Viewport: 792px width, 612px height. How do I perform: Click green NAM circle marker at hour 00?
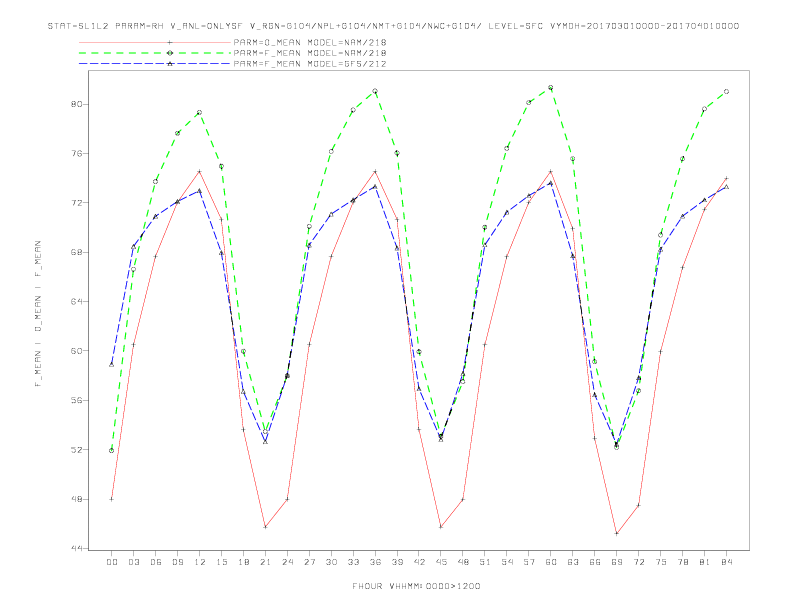[x=112, y=450]
